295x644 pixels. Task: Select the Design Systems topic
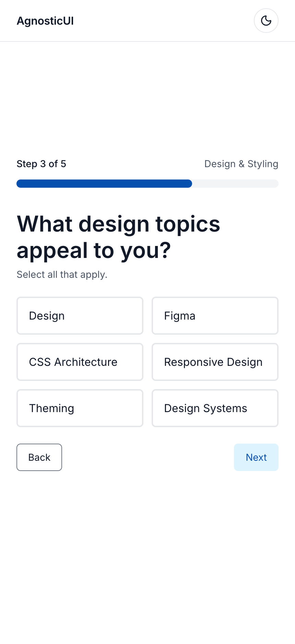215,408
